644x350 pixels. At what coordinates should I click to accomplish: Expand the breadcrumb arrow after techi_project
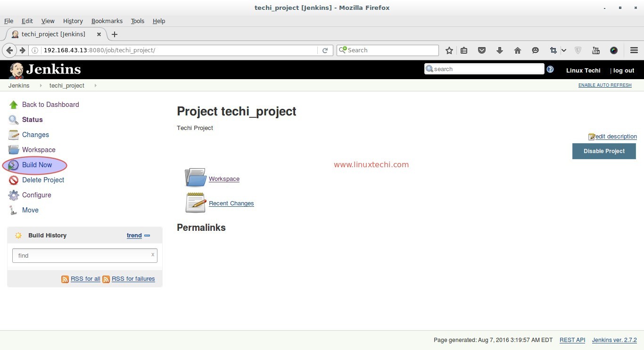tap(95, 86)
